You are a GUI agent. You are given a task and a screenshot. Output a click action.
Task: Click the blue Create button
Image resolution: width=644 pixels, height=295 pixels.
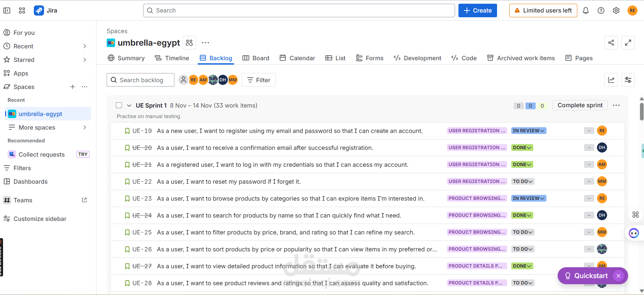click(x=477, y=10)
